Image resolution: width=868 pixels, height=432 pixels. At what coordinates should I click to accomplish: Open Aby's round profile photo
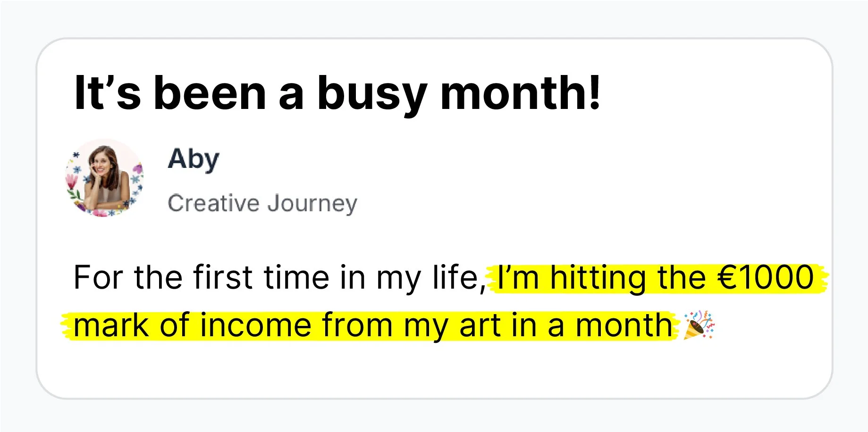point(104,178)
